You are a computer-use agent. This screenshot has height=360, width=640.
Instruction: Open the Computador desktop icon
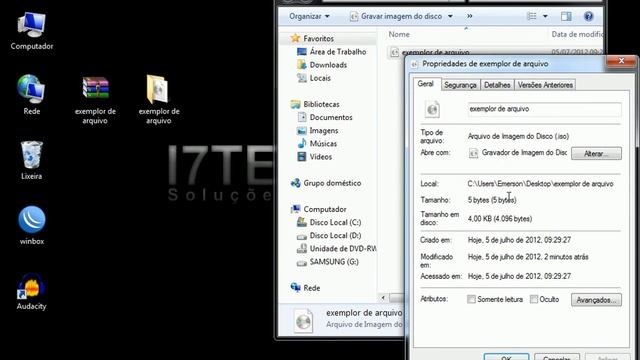coord(32,31)
